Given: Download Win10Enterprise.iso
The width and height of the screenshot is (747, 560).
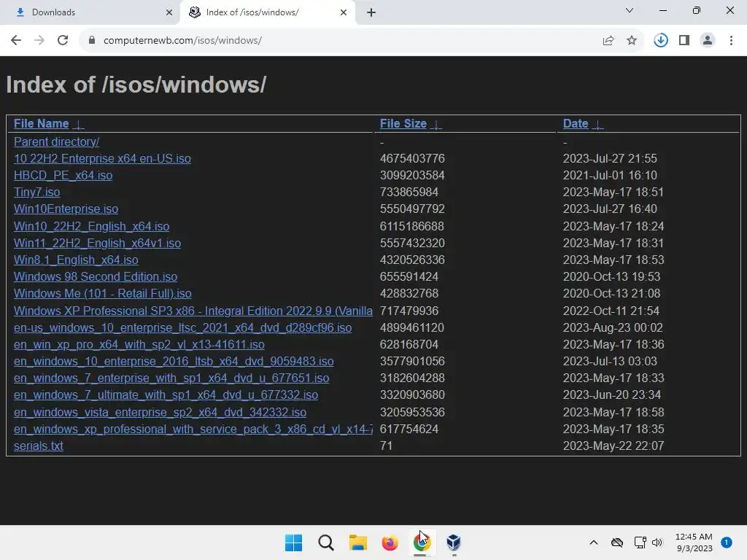Looking at the screenshot, I should tap(66, 209).
